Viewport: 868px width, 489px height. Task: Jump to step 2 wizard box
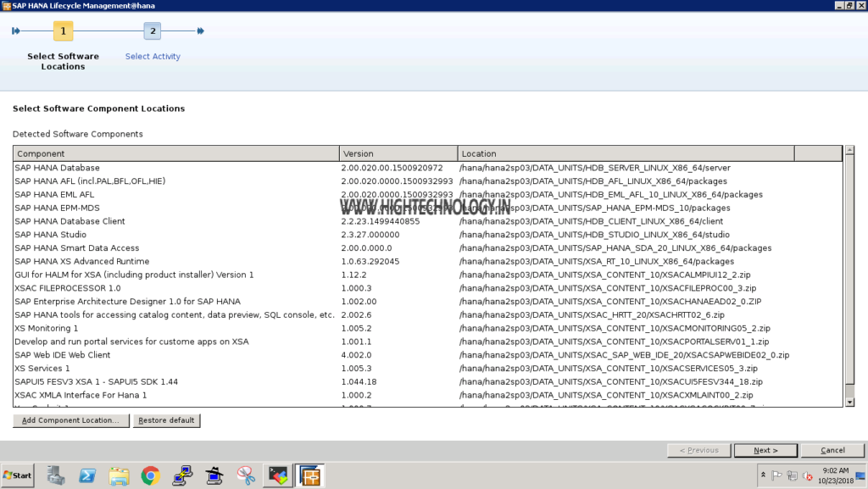pyautogui.click(x=153, y=31)
